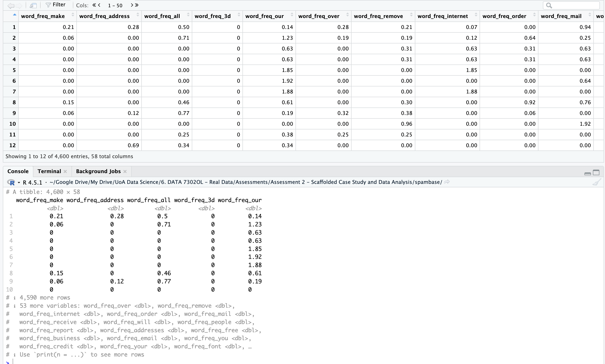Screen dimensions: 605x364
Task: Sort by word_freq_internet column arrows
Action: click(476, 15)
